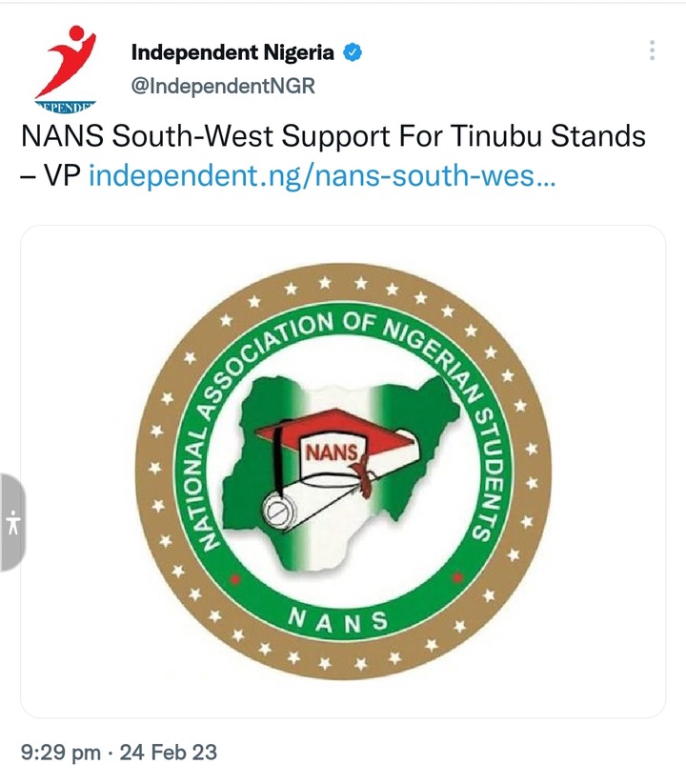This screenshot has height=784, width=686.
Task: Click the Independent Nigeria display name
Action: click(232, 52)
